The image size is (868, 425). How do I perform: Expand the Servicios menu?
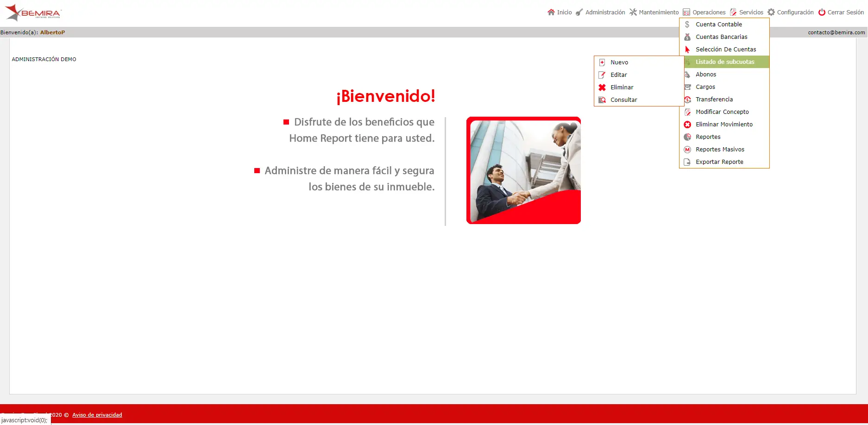[746, 12]
